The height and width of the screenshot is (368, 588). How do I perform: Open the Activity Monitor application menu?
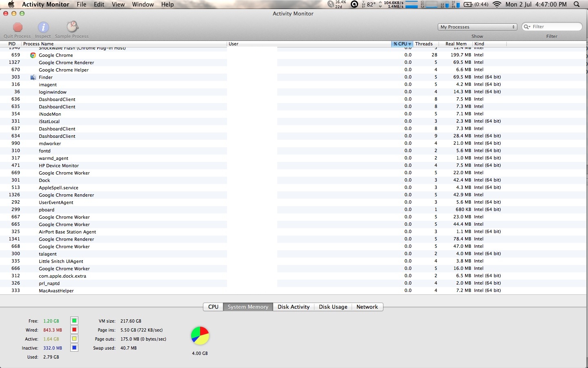(46, 4)
